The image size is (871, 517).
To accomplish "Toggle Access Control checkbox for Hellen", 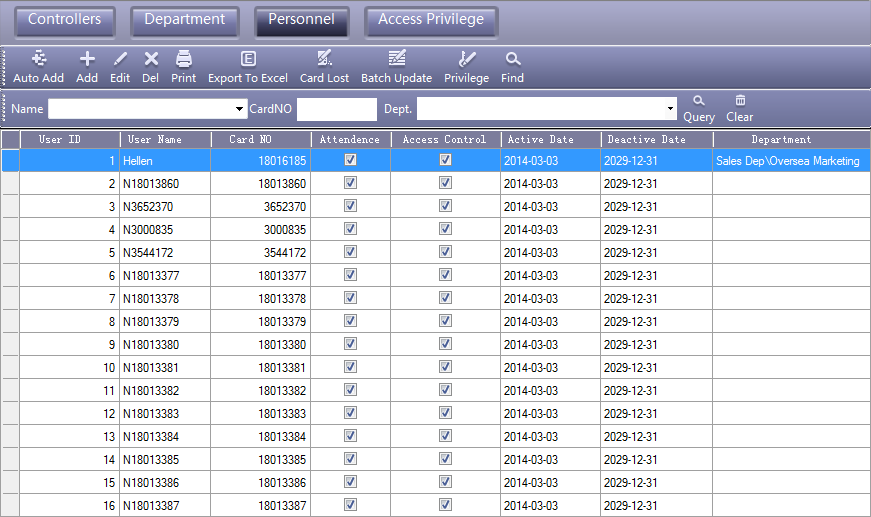I will [445, 160].
